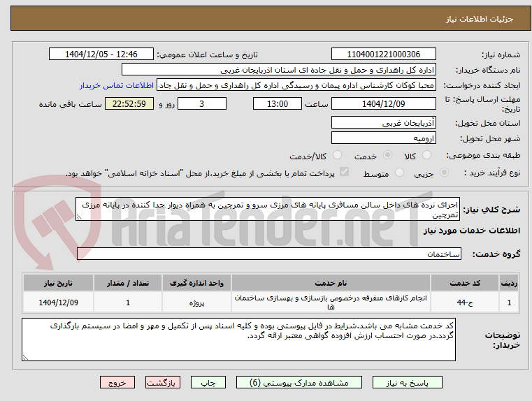Image resolution: width=532 pixels, height=401 pixels.
Task: Click the تاریخ نیاز column header
Action: click(58, 283)
